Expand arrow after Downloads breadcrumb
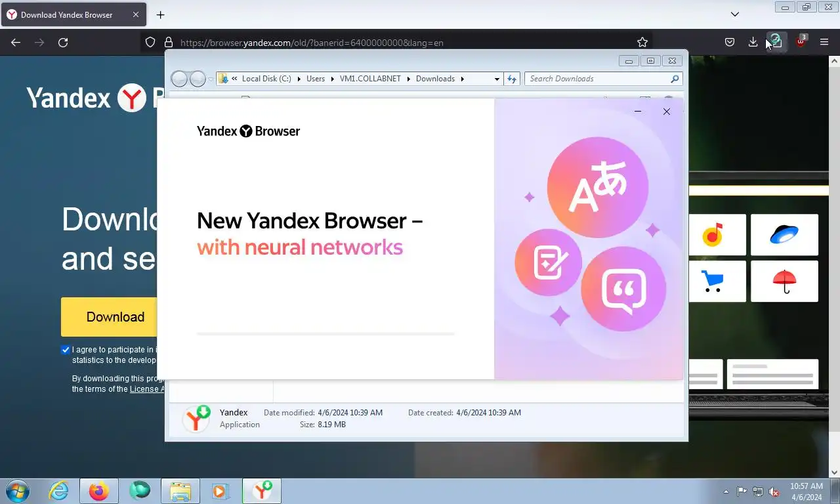 [x=462, y=79]
